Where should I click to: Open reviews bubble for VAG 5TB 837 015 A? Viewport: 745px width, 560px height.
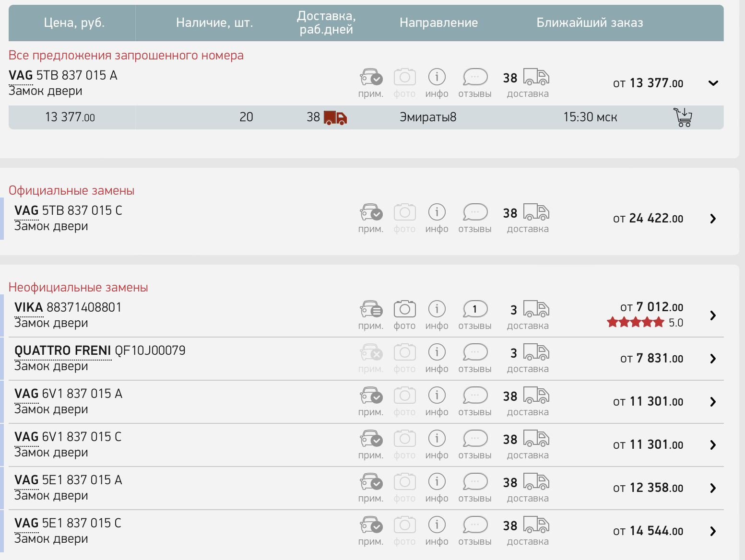[x=475, y=77]
